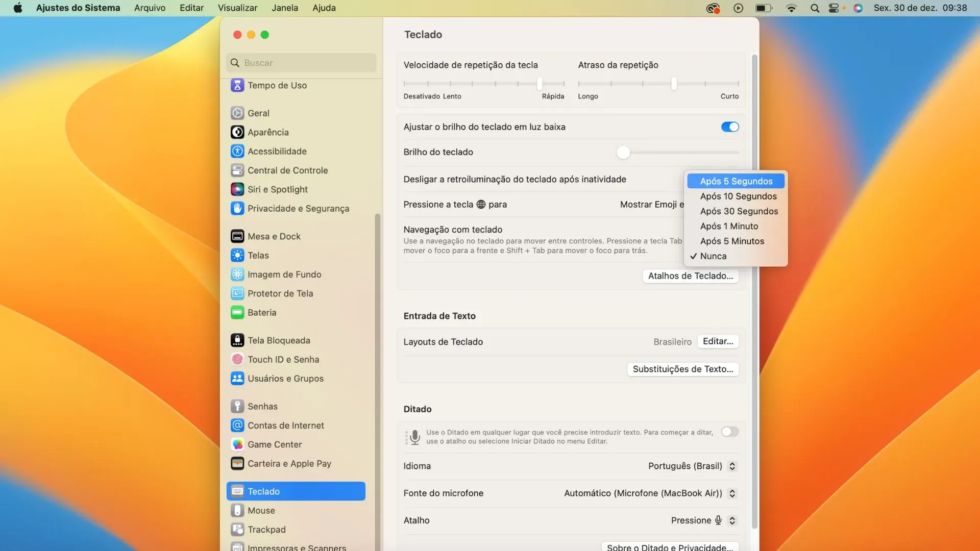Click the Atalhos de Teclado button

click(690, 275)
